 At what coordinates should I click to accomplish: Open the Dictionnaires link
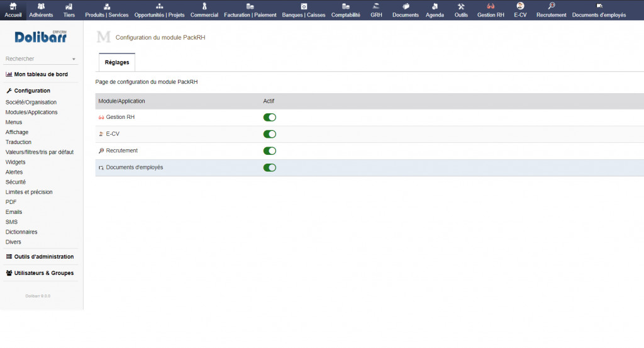pyautogui.click(x=21, y=232)
